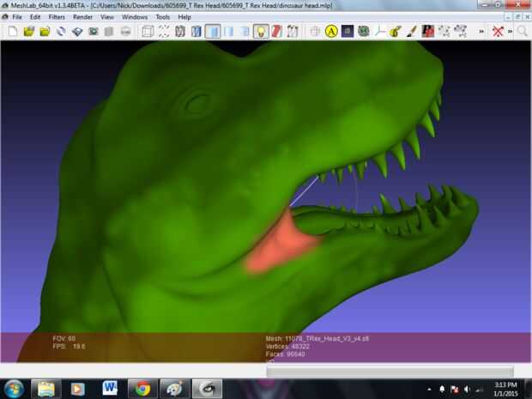
Task: Click the FOV: 60 readout
Action: [x=64, y=339]
